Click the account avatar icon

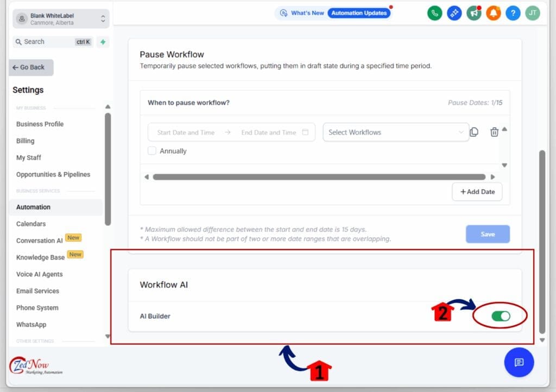pyautogui.click(x=22, y=19)
